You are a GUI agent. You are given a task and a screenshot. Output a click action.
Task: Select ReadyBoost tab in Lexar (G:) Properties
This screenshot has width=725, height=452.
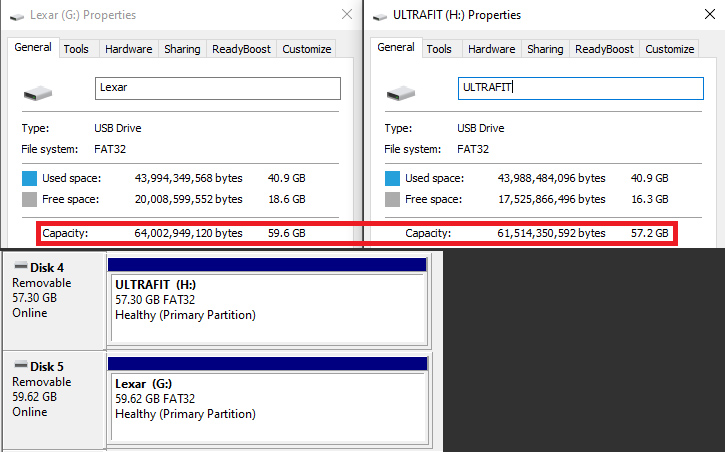coord(241,49)
